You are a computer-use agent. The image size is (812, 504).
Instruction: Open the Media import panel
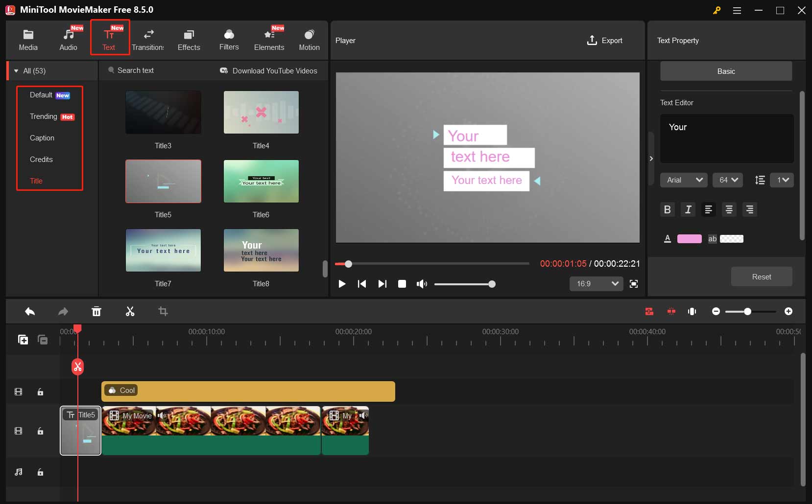(x=28, y=39)
